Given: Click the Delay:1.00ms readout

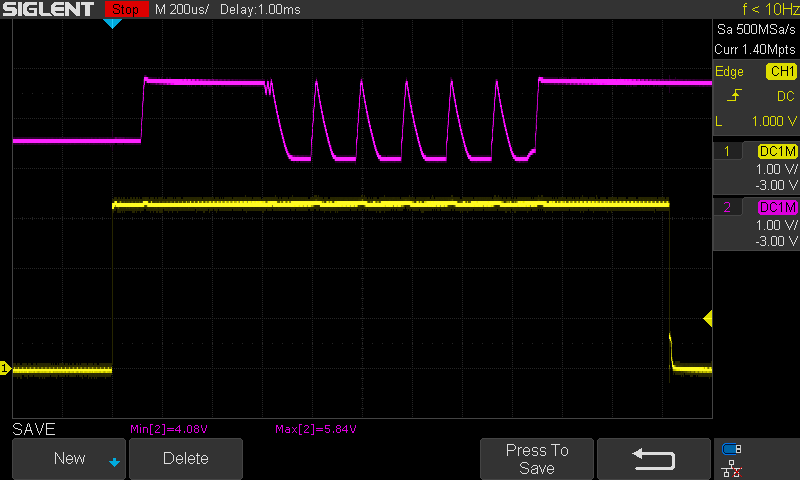Looking at the screenshot, I should point(260,9).
